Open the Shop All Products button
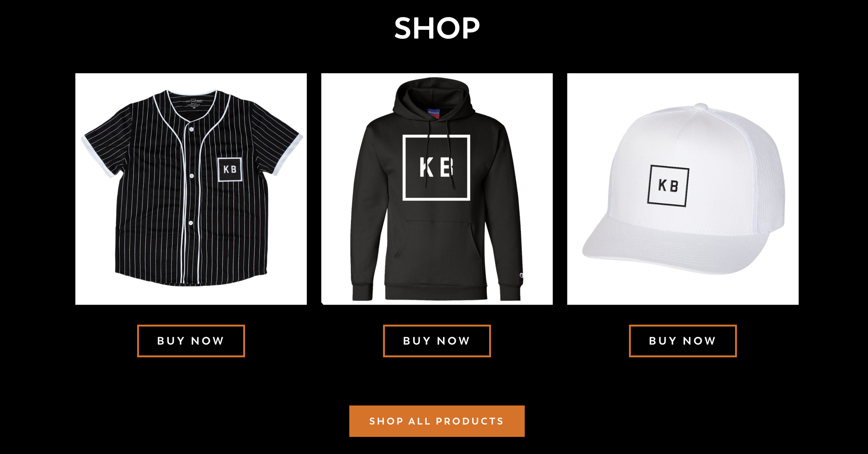 [437, 421]
